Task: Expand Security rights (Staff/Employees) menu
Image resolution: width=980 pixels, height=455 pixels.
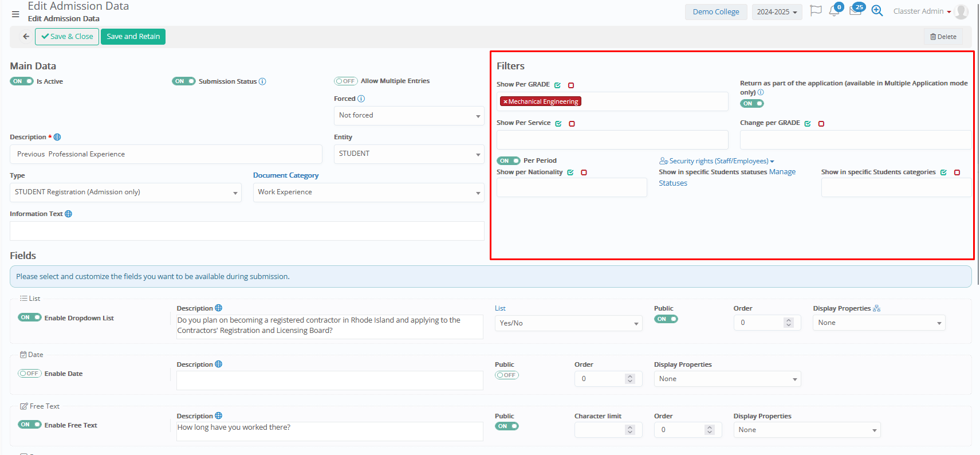Action: [717, 161]
